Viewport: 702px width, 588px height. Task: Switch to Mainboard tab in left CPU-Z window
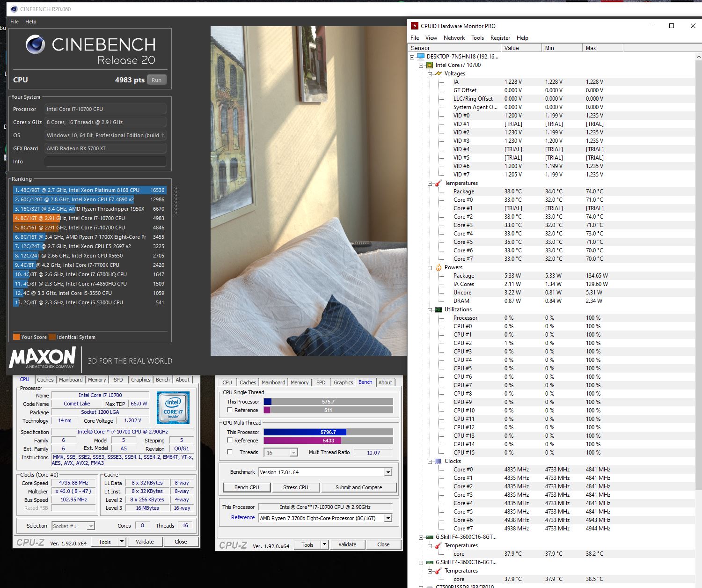coord(71,380)
